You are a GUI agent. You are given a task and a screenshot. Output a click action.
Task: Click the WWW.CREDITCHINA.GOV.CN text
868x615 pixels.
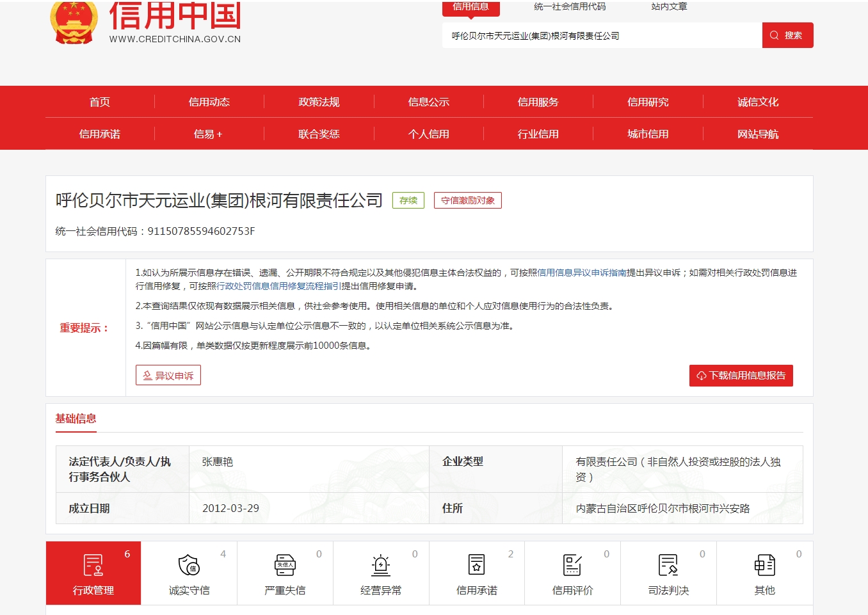pyautogui.click(x=175, y=39)
